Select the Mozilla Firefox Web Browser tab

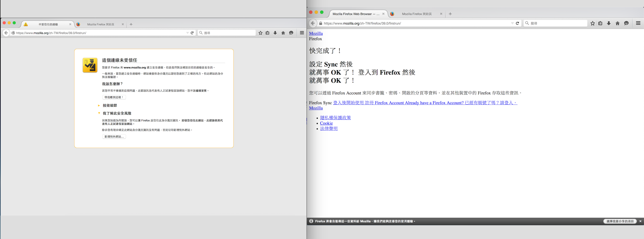coord(356,14)
